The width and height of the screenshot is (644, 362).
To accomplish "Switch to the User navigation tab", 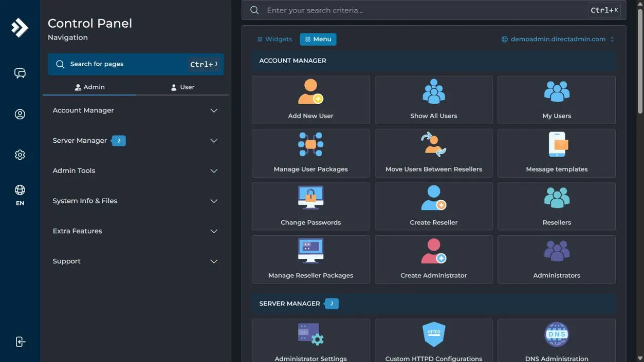I will [x=182, y=87].
